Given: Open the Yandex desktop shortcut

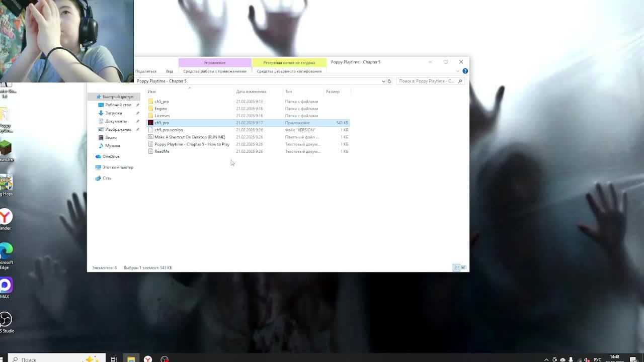Looking at the screenshot, I should (x=6, y=220).
